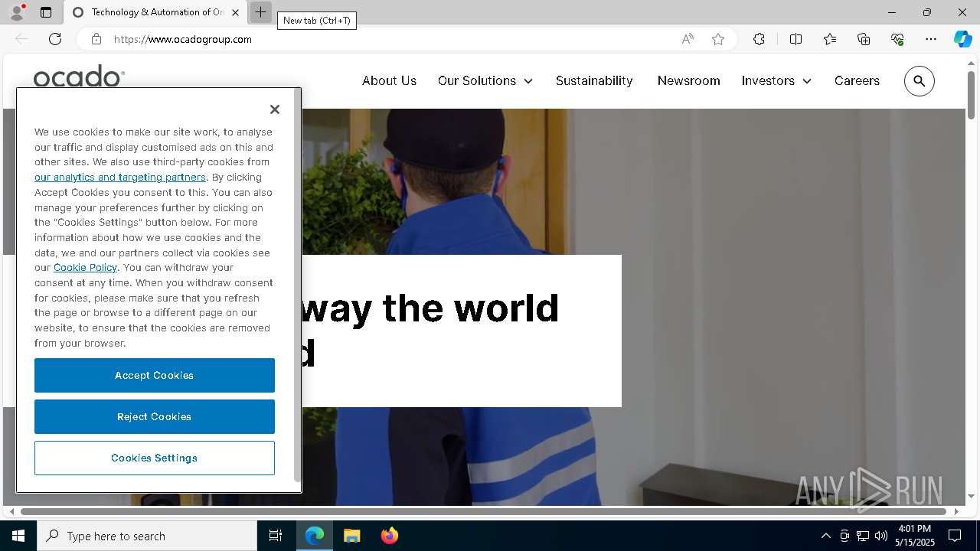Open the network status icon
Image resolution: width=980 pixels, height=551 pixels.
(x=863, y=536)
